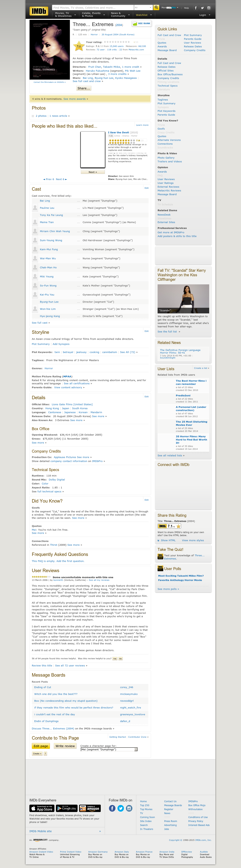This screenshot has height=868, width=241.
Task: Click the Available at Amazon appstore badge
Action: (90, 808)
